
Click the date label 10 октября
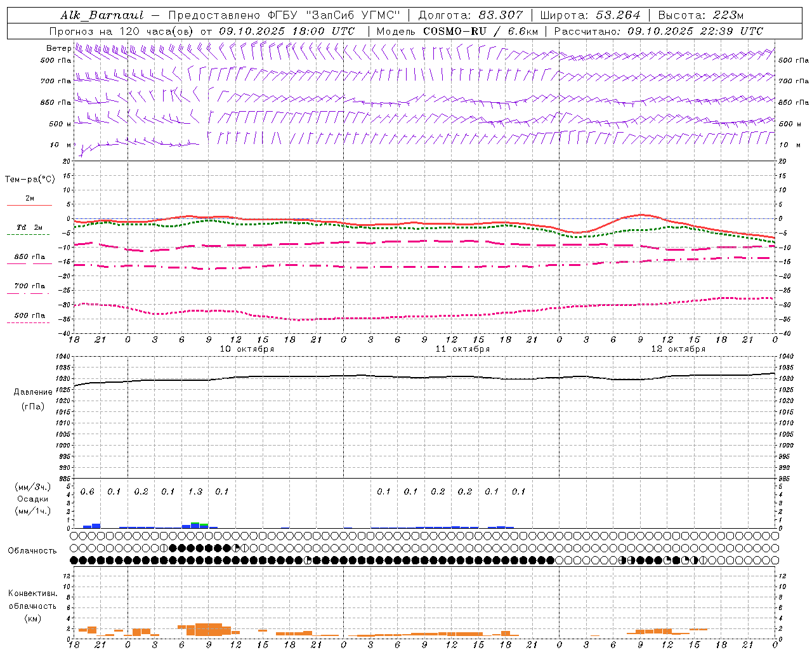pos(247,349)
